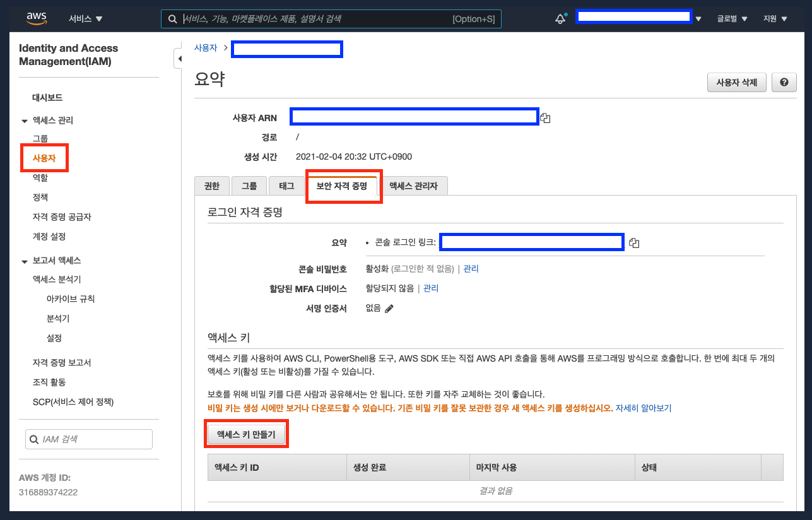
Task: Click the magnifier icon in the top search bar
Action: (x=172, y=19)
